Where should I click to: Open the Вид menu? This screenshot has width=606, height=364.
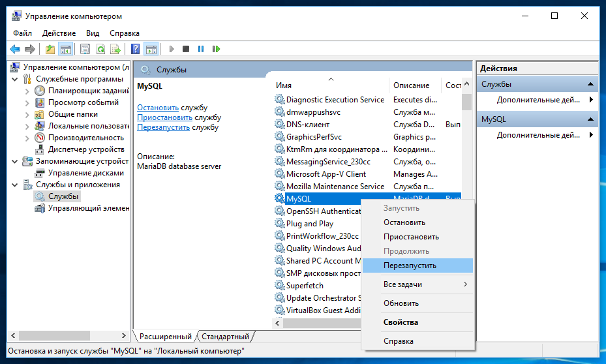93,33
